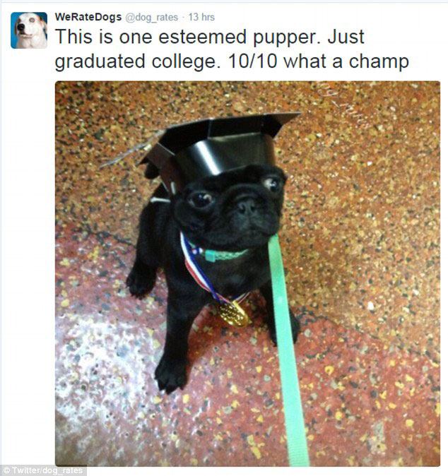Click the pug's front paw

click(x=171, y=379)
